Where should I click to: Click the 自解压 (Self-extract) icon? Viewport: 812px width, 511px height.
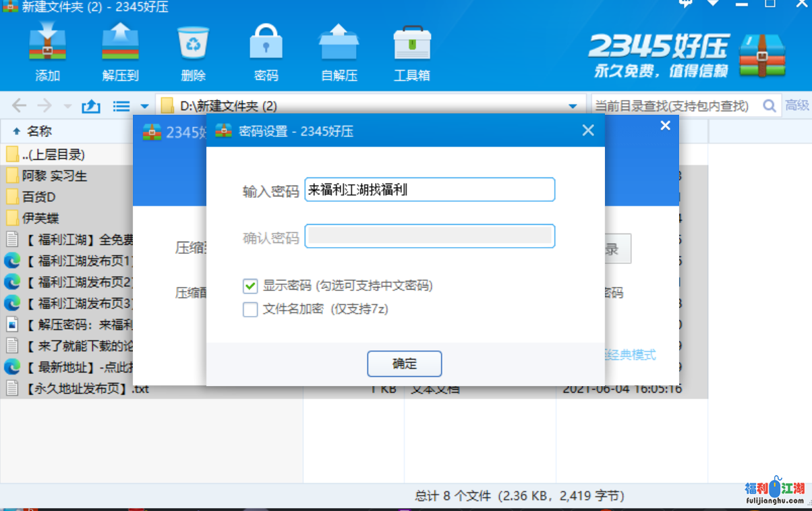click(339, 43)
